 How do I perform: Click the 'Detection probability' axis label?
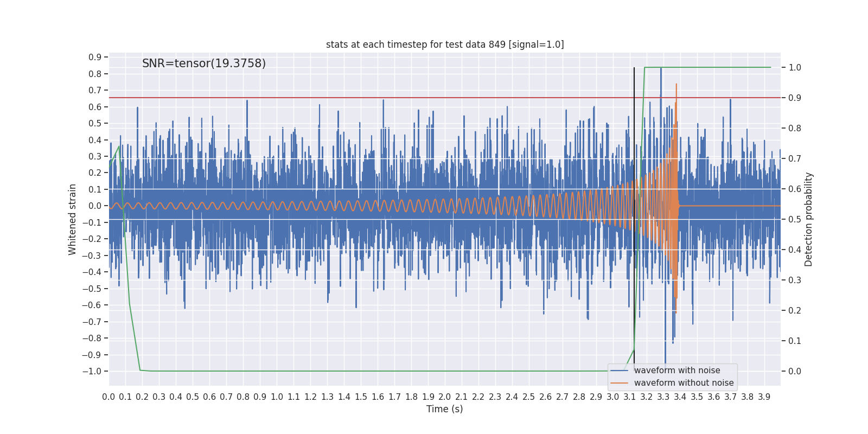coord(809,219)
